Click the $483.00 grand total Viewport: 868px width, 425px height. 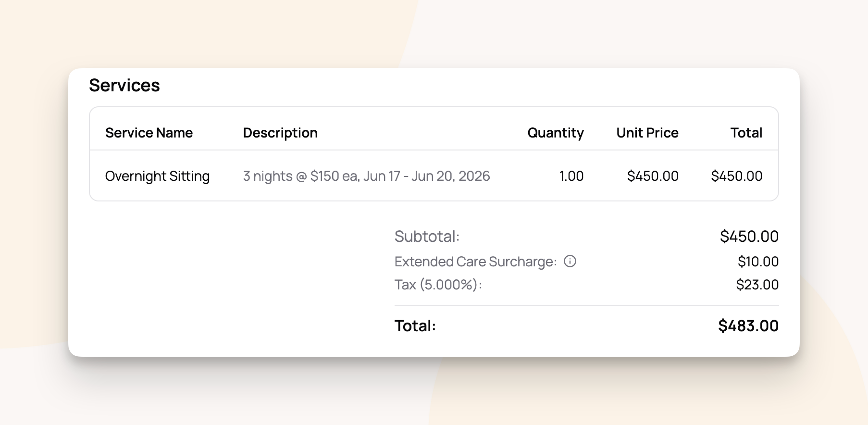[748, 326]
